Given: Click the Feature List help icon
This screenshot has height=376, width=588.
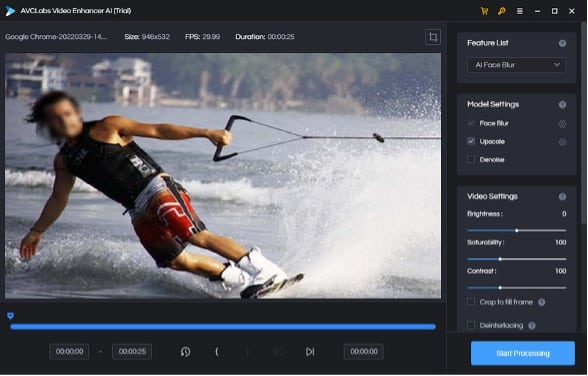Looking at the screenshot, I should point(562,43).
